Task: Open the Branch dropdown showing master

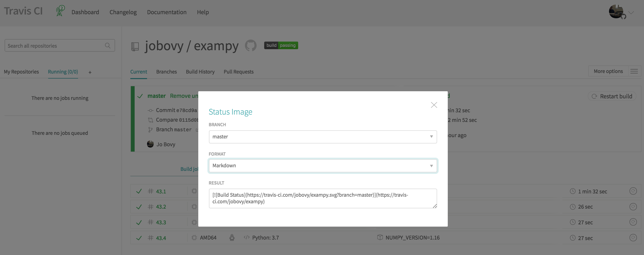Action: coord(323,137)
